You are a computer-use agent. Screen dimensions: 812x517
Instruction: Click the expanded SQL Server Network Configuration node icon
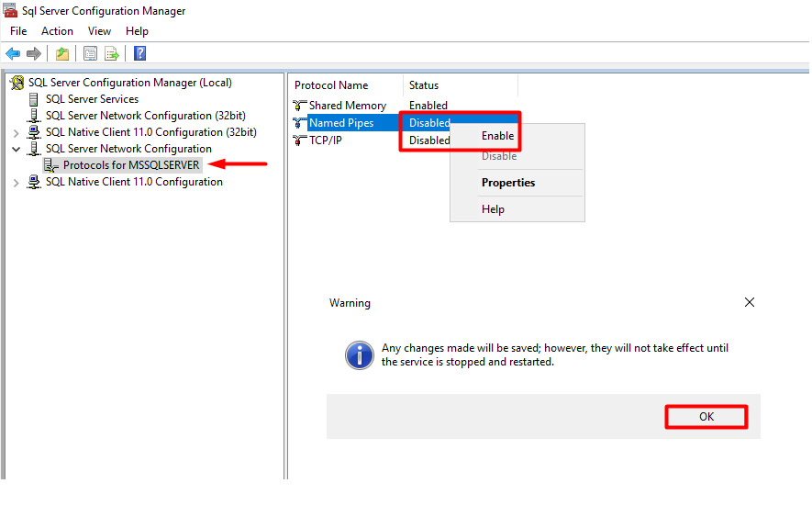(34, 149)
